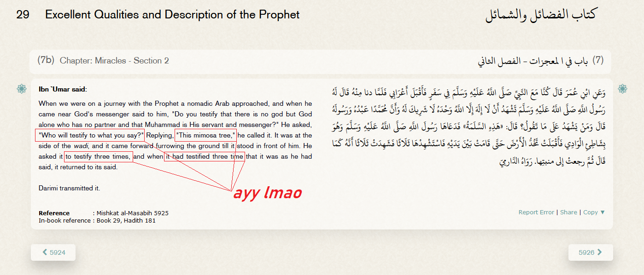The width and height of the screenshot is (644, 275).
Task: Click 'Darimi transmitted it.' text
Action: coord(69,188)
